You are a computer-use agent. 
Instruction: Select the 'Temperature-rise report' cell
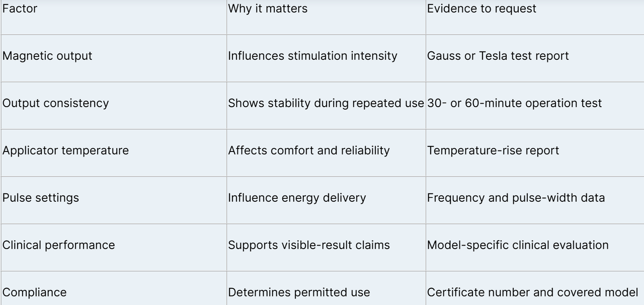[535, 153]
